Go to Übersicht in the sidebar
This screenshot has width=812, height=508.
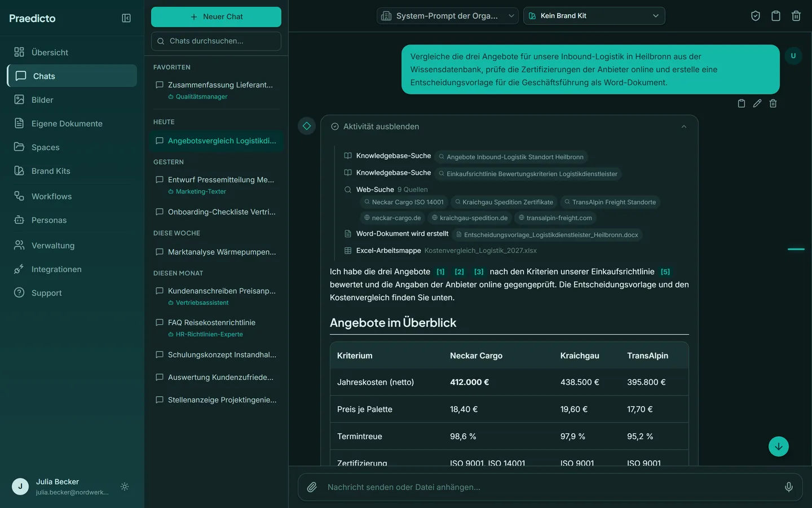pos(72,52)
